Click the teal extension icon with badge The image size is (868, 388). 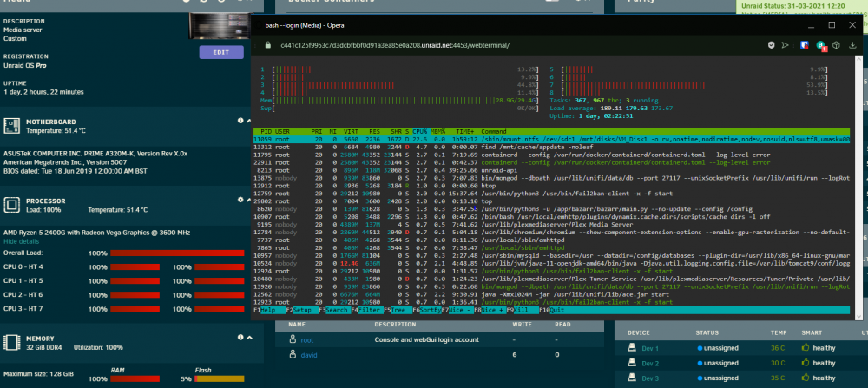822,45
